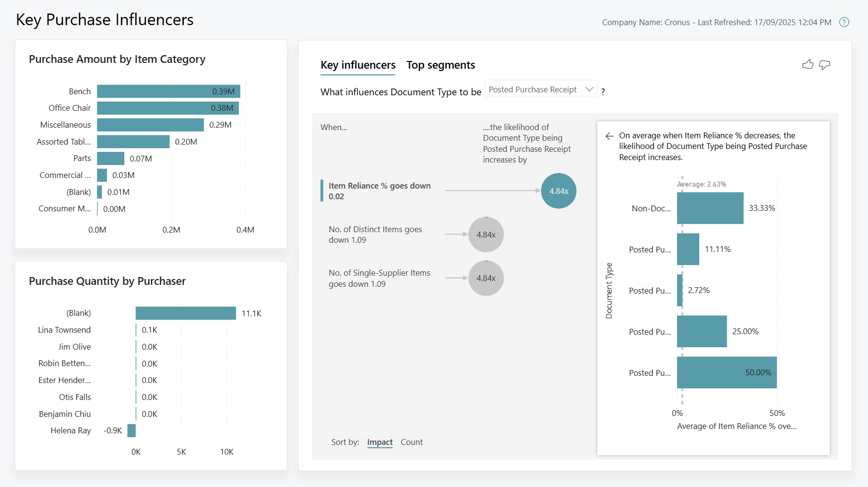
Task: Select the 4.84x bubble for Item Reliance %
Action: click(x=558, y=191)
